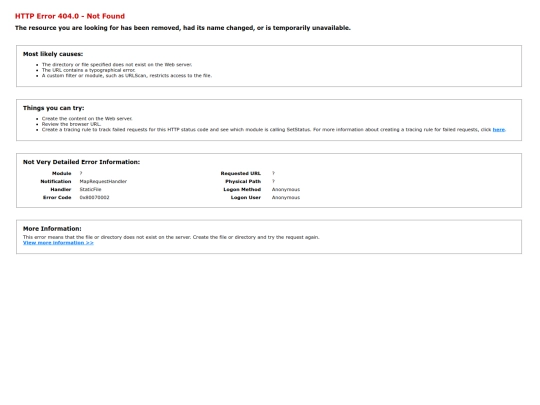Click the 'Logon User' label
This screenshot has height=405, width=540.
(x=246, y=197)
